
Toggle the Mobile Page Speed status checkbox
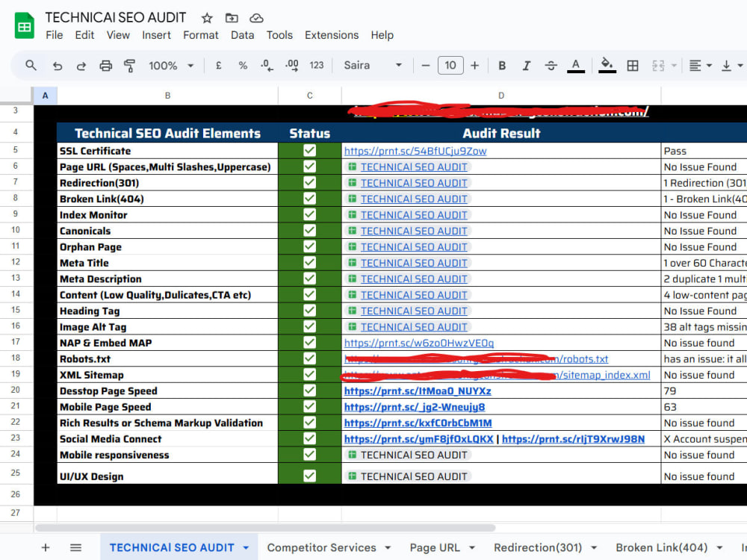click(x=310, y=407)
